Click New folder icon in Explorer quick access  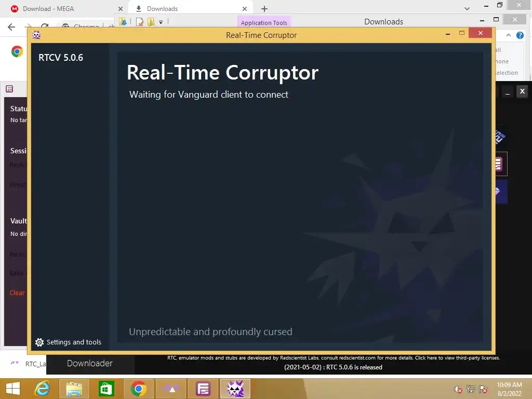pyautogui.click(x=151, y=22)
